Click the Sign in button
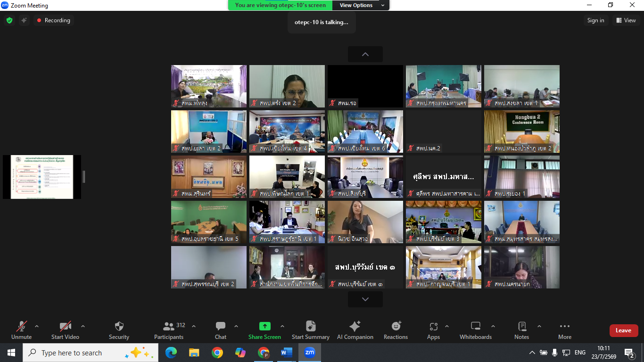Screen dimensions: 644x362 pyautogui.click(x=596, y=20)
